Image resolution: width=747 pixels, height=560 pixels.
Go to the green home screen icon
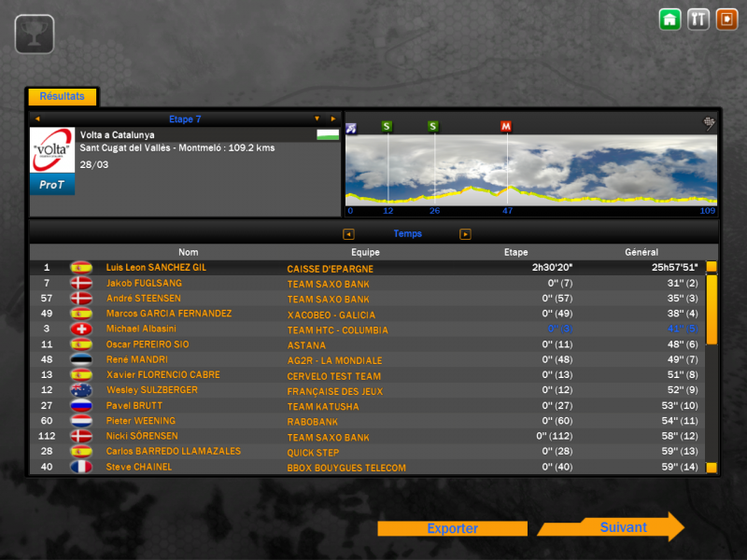(669, 20)
